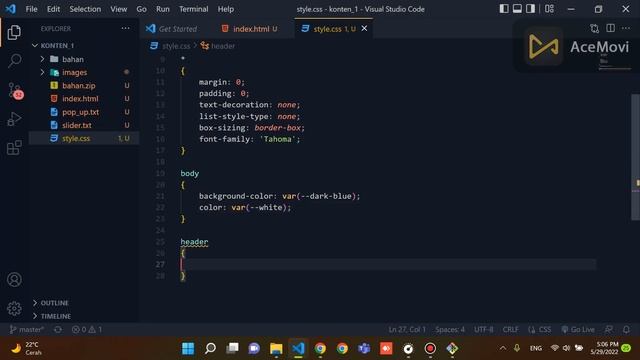
Task: Collapse the KONTEN_1 root folder
Action: tap(35, 45)
